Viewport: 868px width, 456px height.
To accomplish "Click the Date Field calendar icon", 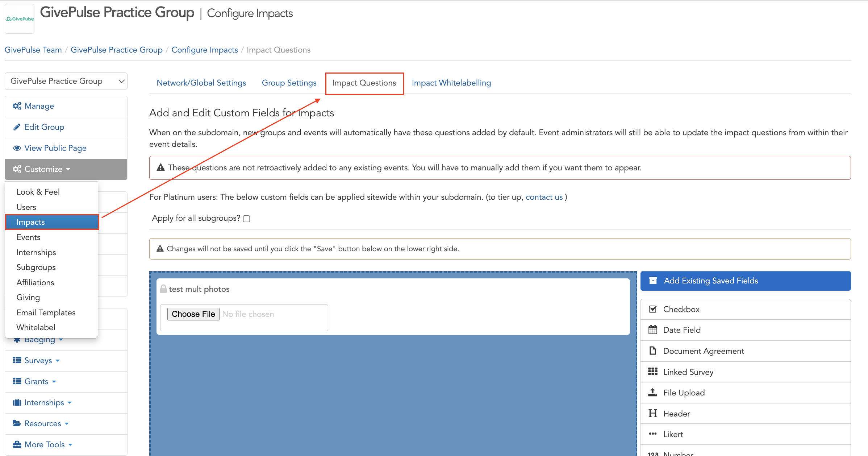I will 653,330.
